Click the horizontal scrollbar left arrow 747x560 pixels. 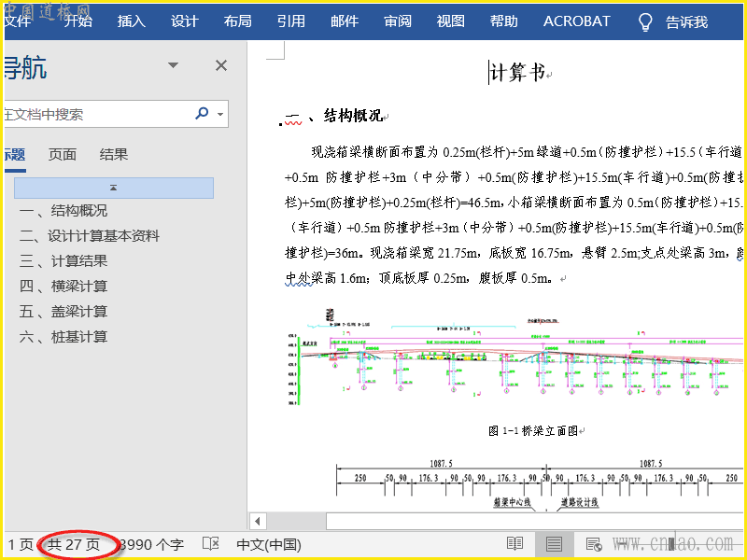258,521
